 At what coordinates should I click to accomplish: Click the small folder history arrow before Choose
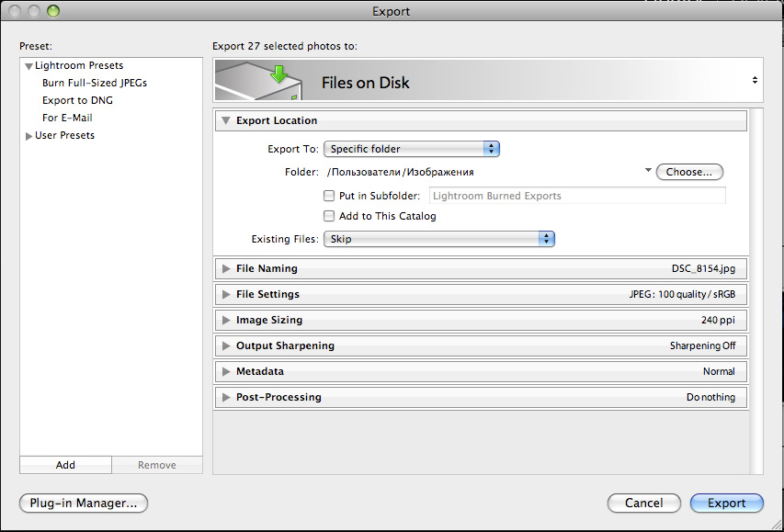[x=648, y=171]
